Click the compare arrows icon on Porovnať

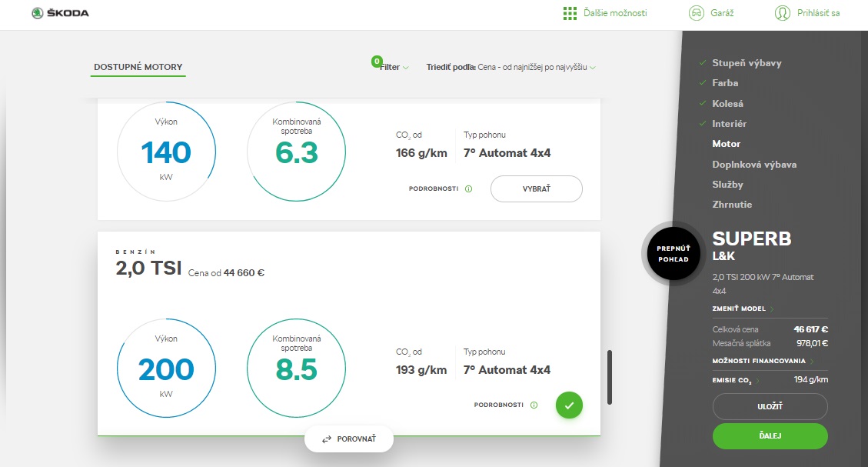click(327, 439)
